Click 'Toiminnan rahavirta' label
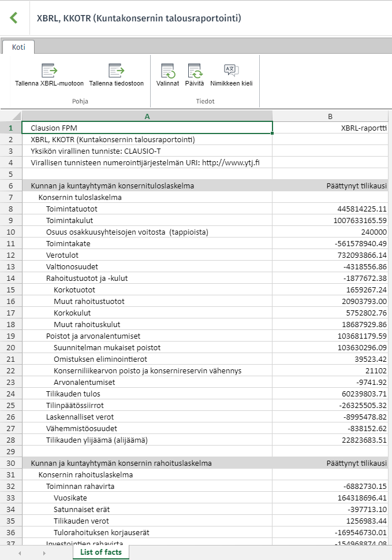The width and height of the screenshot is (392, 560). [x=80, y=486]
